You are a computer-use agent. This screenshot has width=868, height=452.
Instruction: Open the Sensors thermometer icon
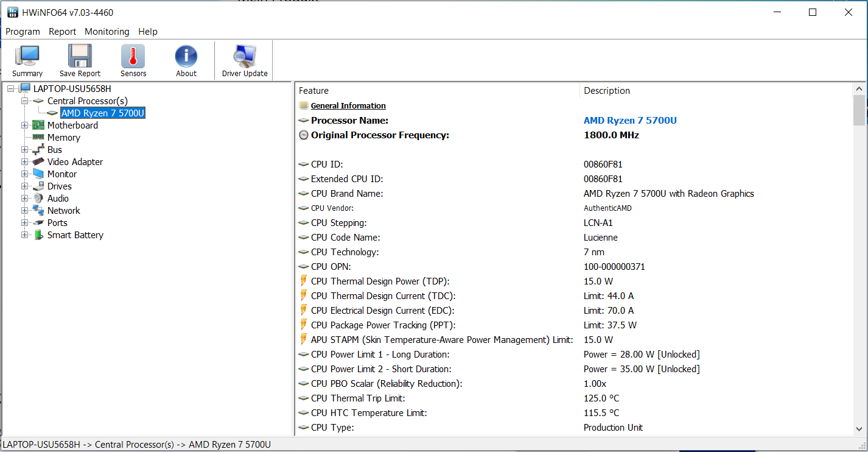pos(133,57)
